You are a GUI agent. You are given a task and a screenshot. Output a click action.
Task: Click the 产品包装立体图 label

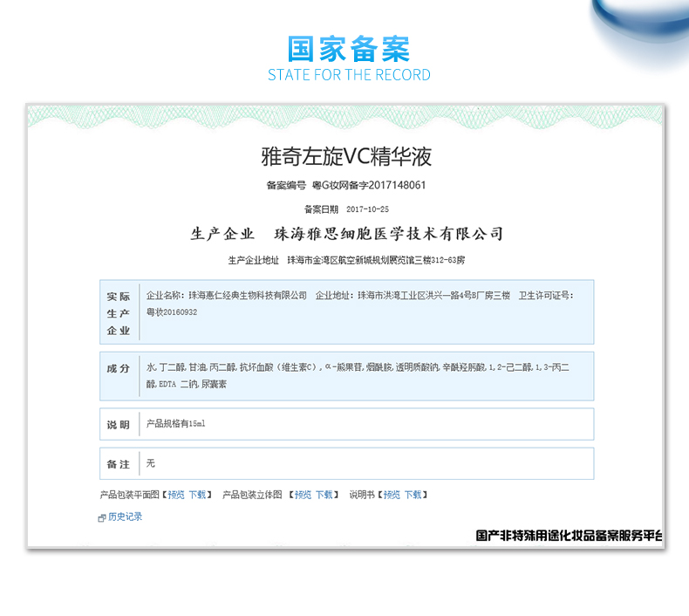(252, 495)
